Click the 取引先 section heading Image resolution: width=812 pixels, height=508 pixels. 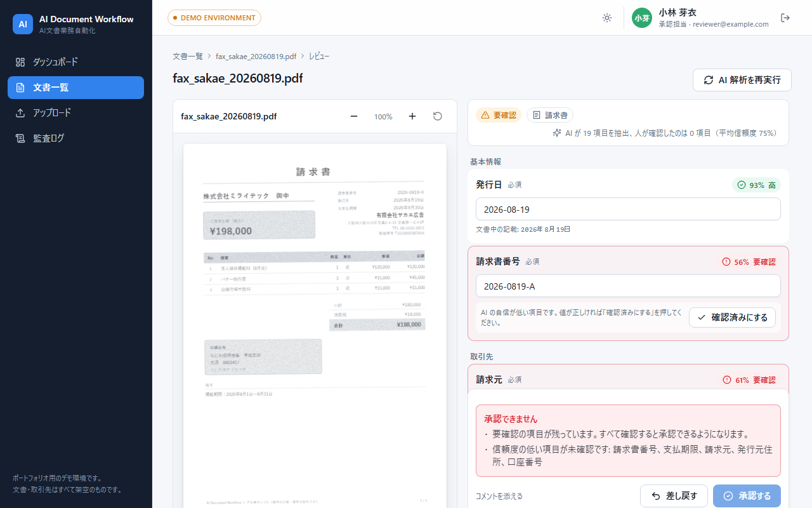(481, 357)
